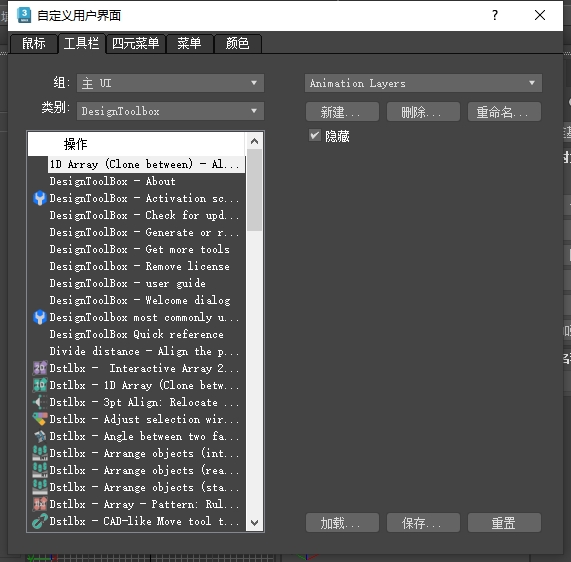571x562 pixels.
Task: Click the 重命名... button
Action: [504, 112]
